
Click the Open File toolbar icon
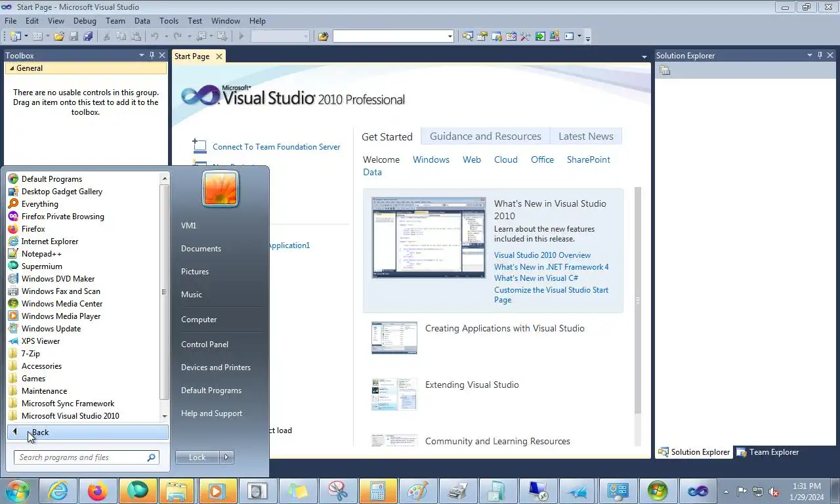[x=59, y=36]
